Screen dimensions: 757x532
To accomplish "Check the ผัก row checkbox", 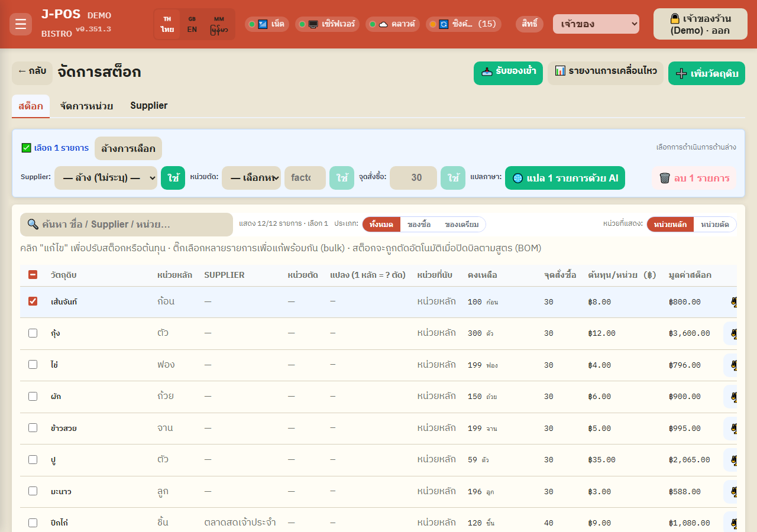I will click(33, 397).
